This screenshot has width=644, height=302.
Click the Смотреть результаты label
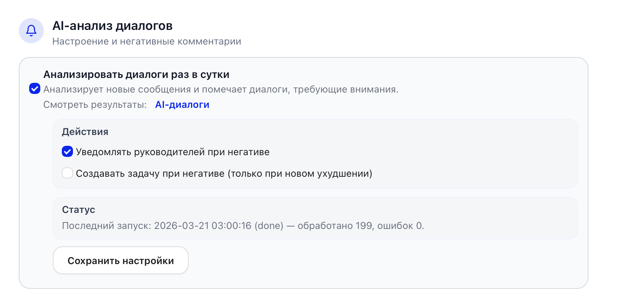[95, 105]
